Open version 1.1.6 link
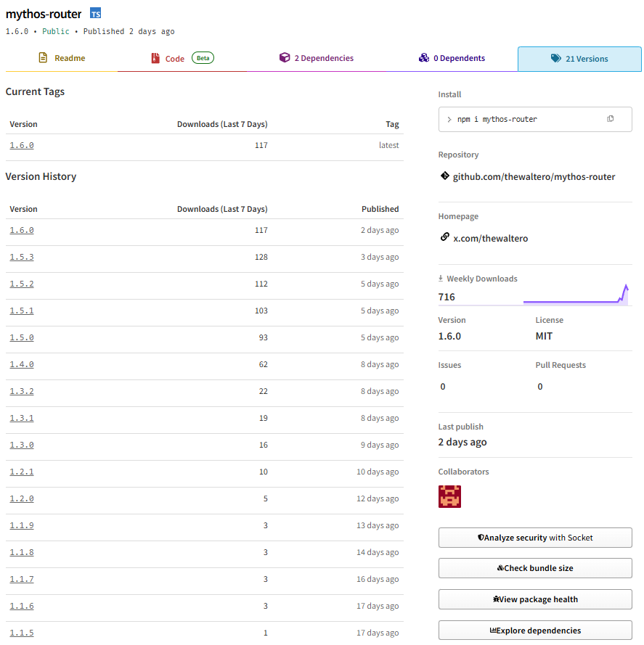 [x=22, y=606]
